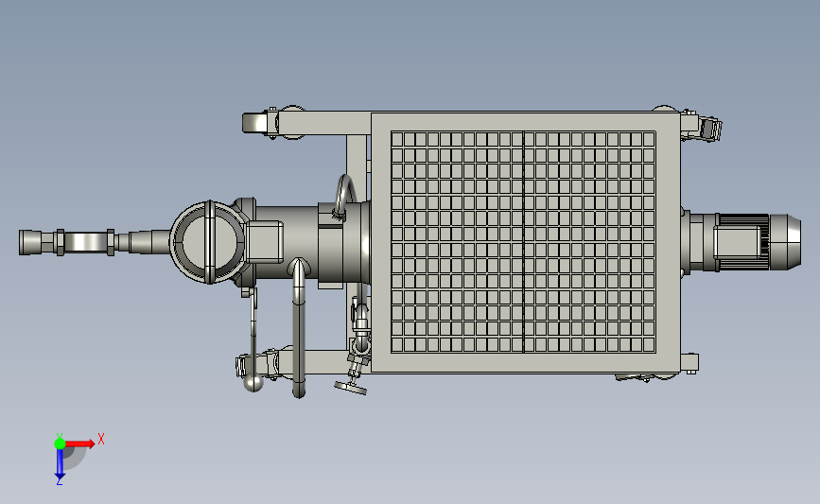820x504 pixels.
Task: Select the square mesh grid guard panel
Action: [x=523, y=242]
